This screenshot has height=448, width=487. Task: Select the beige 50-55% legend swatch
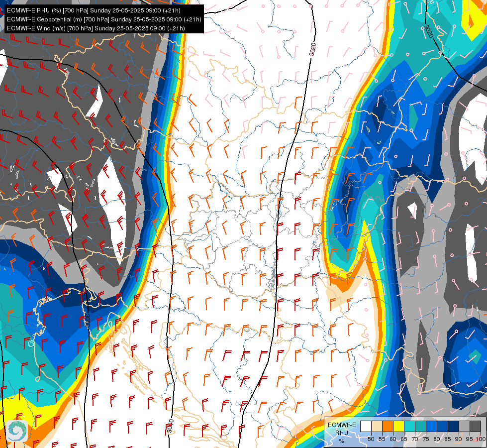pyautogui.click(x=377, y=426)
